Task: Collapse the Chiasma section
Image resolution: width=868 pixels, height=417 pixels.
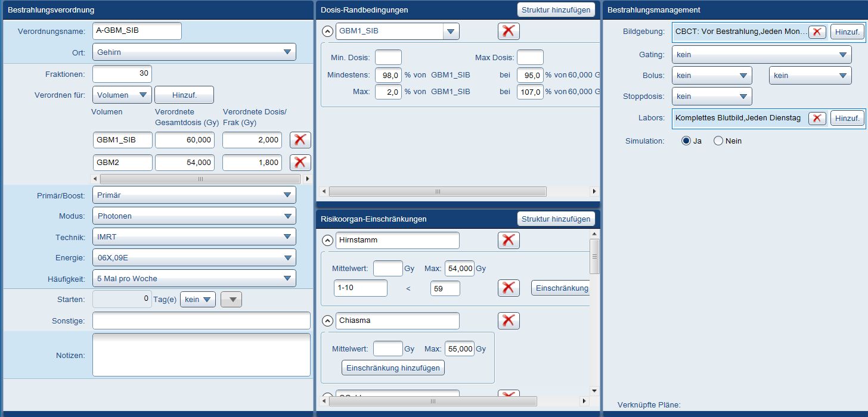Action: [x=327, y=320]
